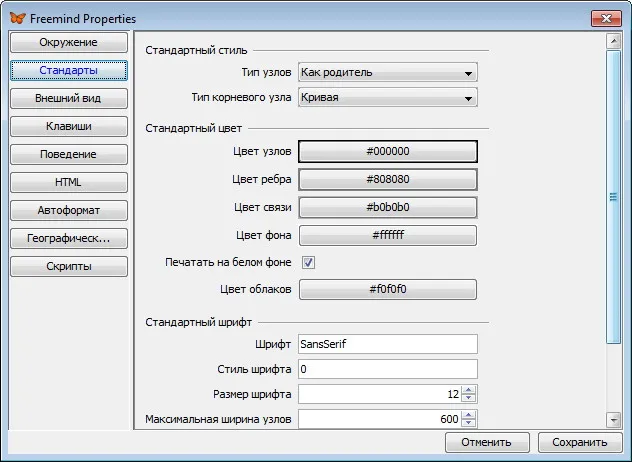Switch to the Окружение section
Image resolution: width=632 pixels, height=462 pixels.
click(69, 42)
